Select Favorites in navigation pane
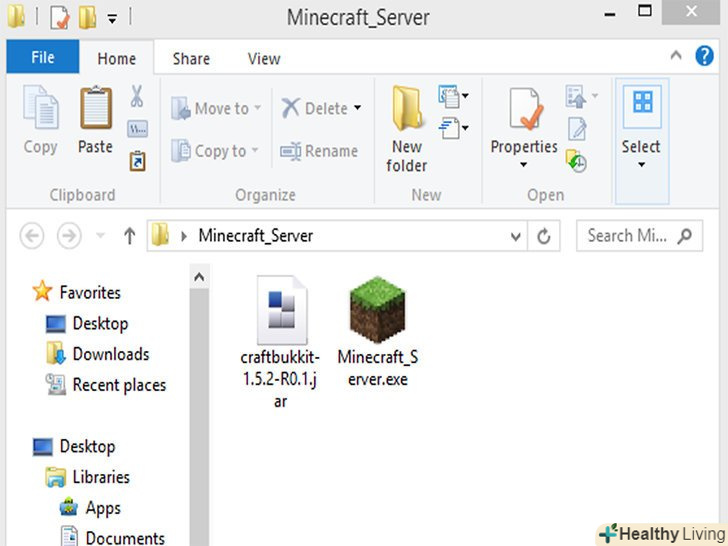The image size is (728, 546). 77,292
